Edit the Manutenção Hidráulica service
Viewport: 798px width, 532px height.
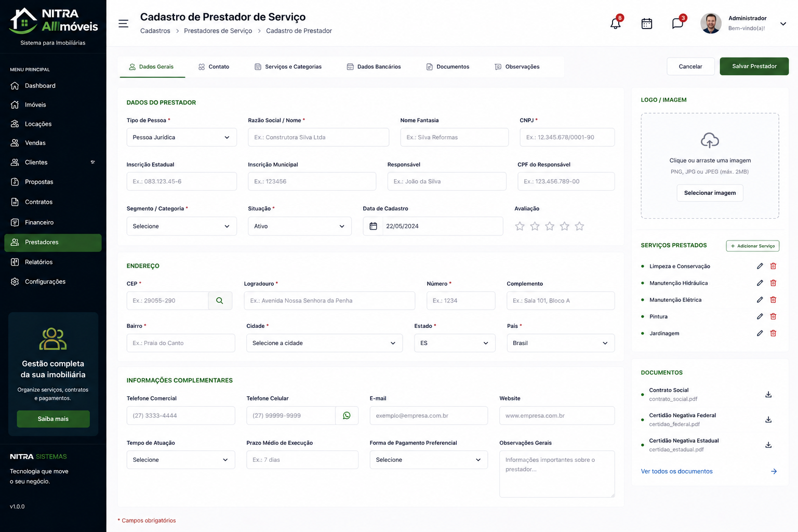tap(760, 283)
